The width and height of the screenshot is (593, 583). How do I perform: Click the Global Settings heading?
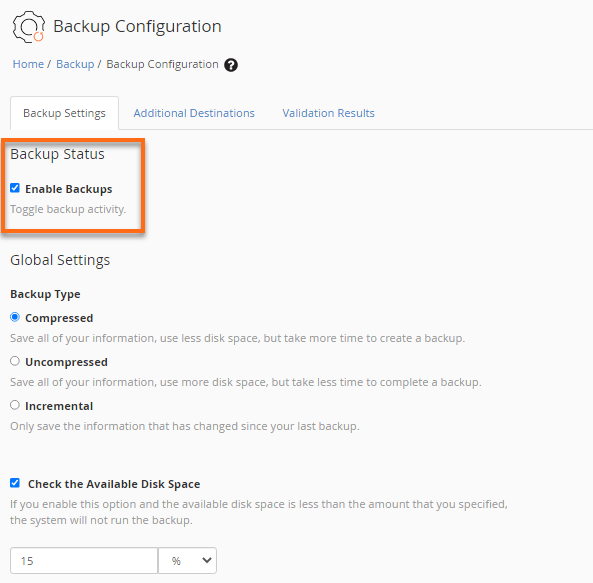tap(60, 260)
